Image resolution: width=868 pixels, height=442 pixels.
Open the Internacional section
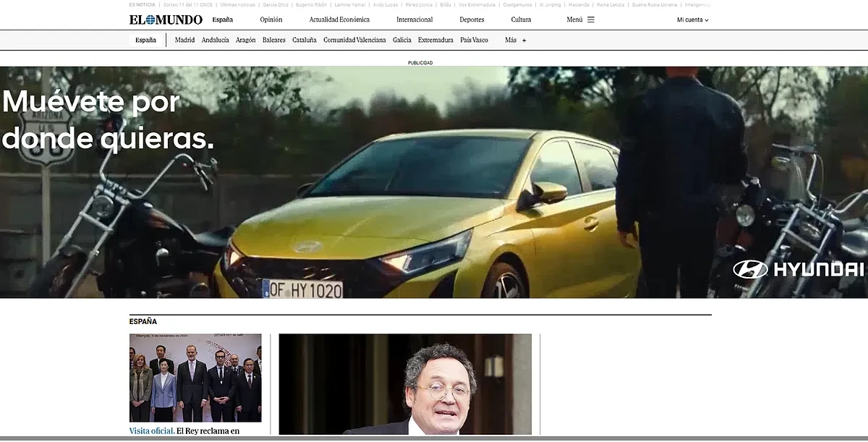414,20
